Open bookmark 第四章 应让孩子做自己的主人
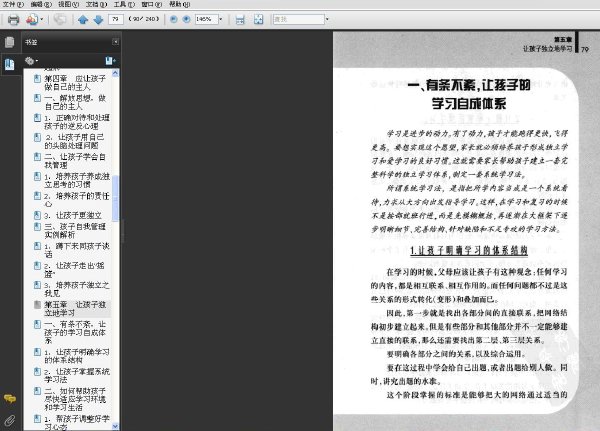 [x=75, y=83]
